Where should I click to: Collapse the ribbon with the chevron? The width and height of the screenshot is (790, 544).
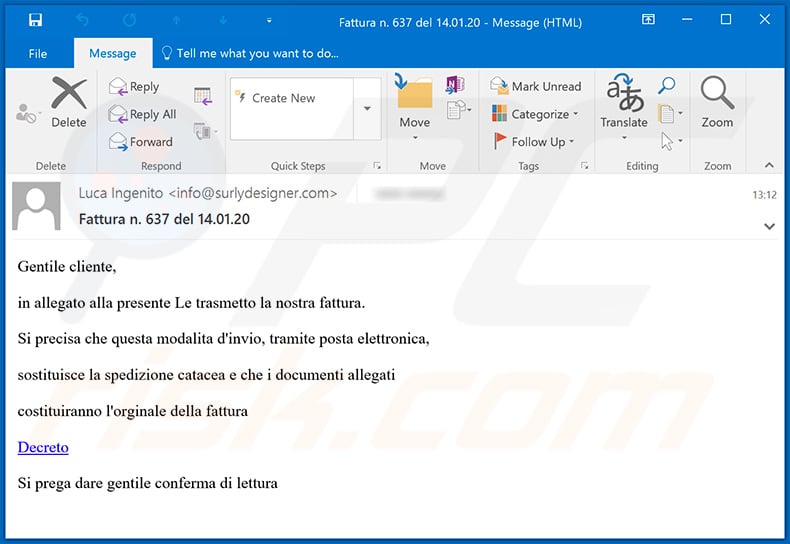tap(769, 165)
